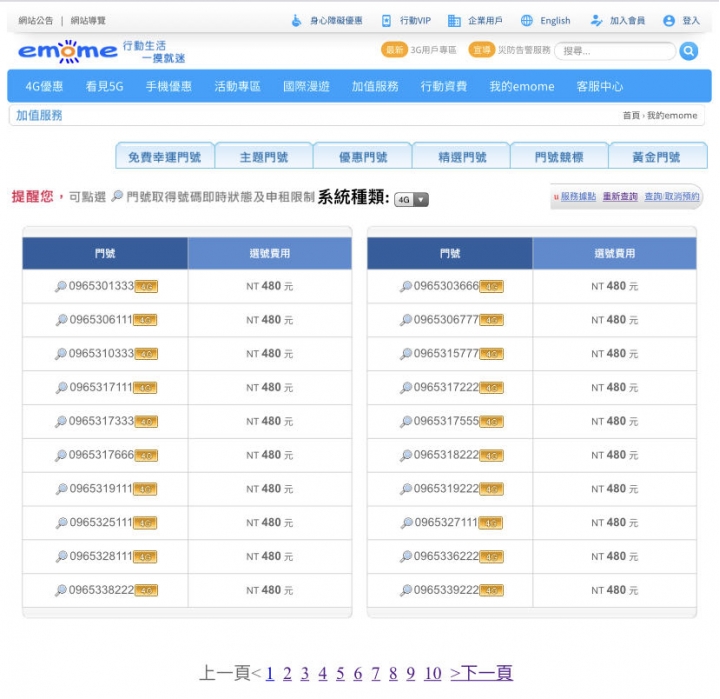Click magnifier icon beside 0965315777
This screenshot has width=720, height=699.
406,354
